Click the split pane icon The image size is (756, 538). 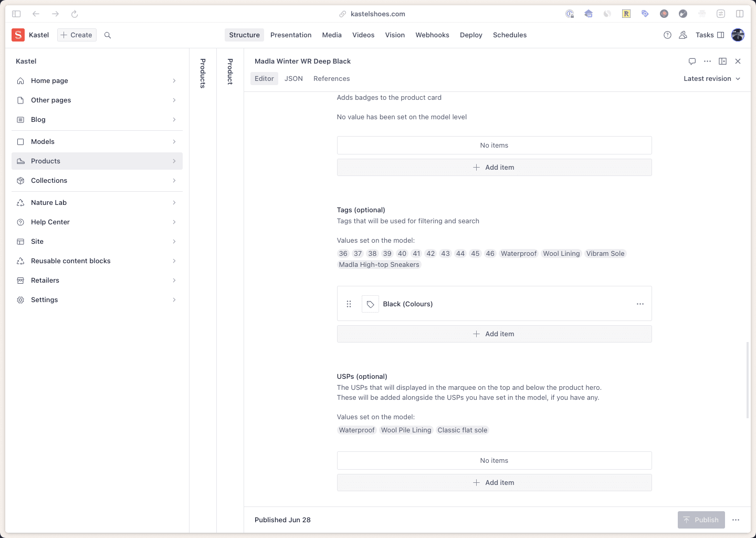(722, 61)
